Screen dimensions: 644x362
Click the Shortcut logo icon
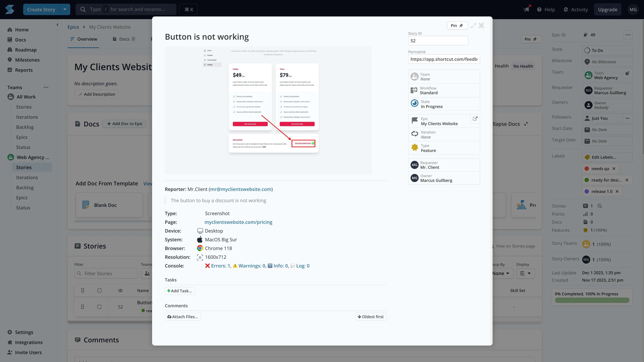click(x=10, y=10)
